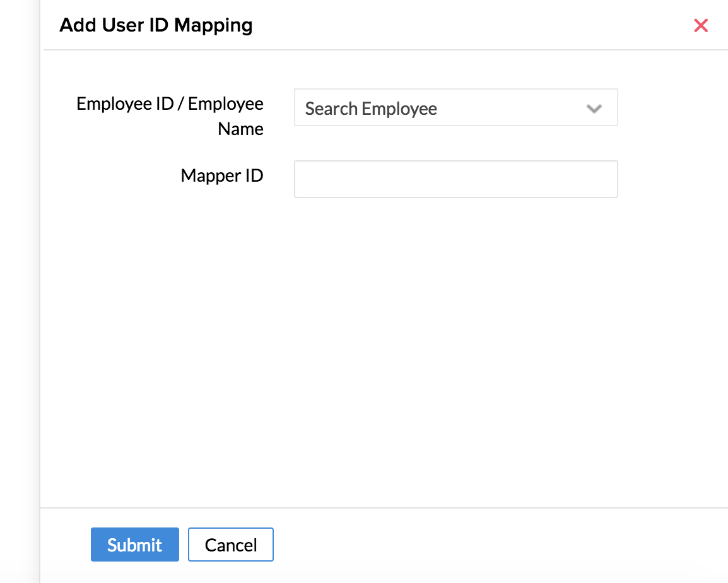Click the Cancel button
The width and height of the screenshot is (728, 583).
pyautogui.click(x=230, y=545)
